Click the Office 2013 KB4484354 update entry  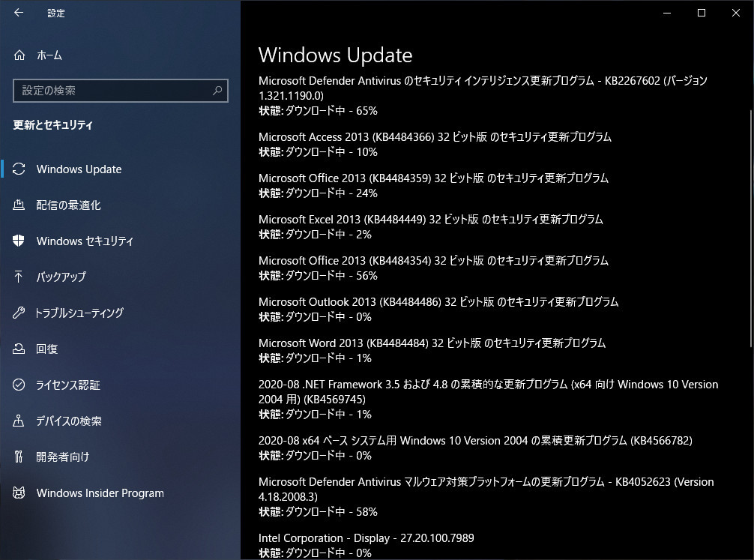click(433, 261)
